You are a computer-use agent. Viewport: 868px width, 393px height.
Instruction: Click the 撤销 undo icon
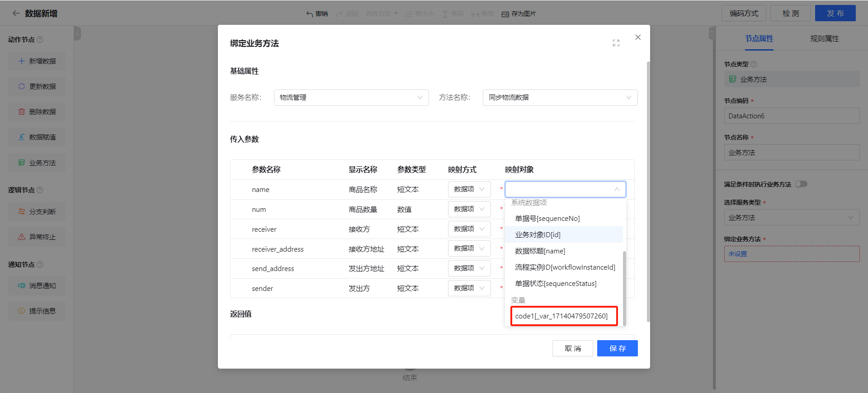310,14
